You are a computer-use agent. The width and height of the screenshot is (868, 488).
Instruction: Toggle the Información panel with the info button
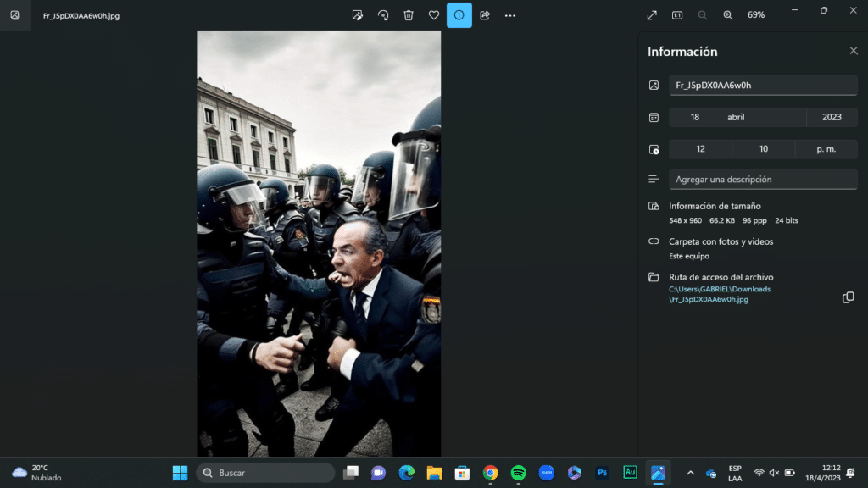459,15
